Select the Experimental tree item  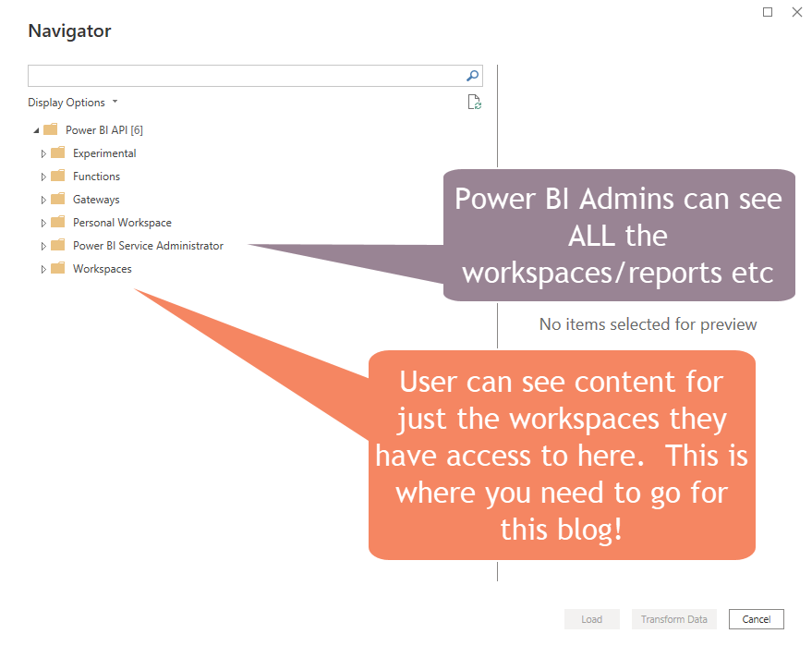(x=103, y=152)
